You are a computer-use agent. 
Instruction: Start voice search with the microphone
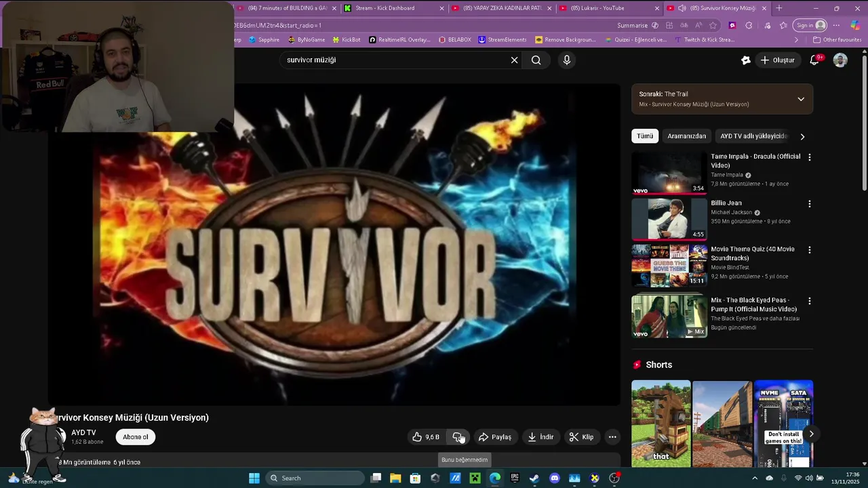567,60
